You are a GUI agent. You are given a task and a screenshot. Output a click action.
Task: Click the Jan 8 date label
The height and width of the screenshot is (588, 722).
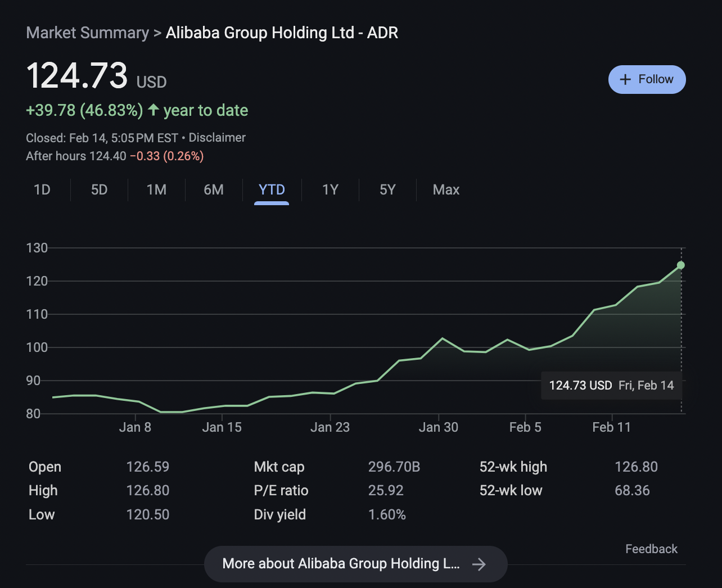point(135,427)
